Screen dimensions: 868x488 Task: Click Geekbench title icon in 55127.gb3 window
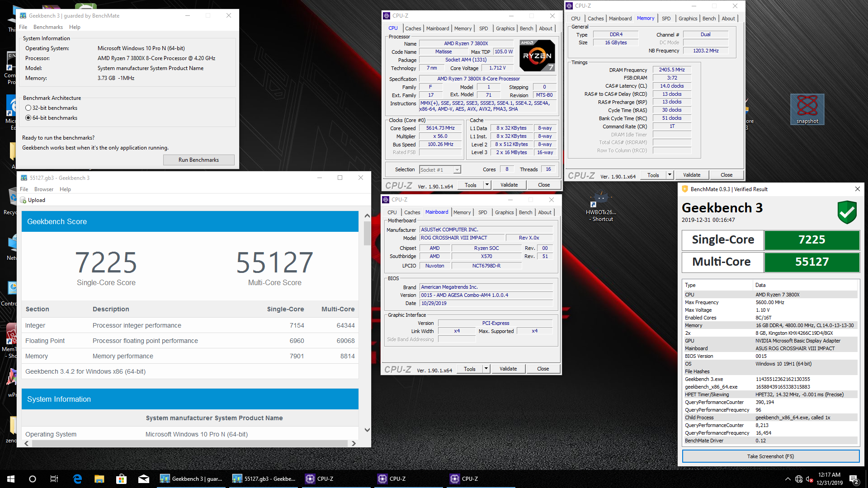click(x=24, y=178)
